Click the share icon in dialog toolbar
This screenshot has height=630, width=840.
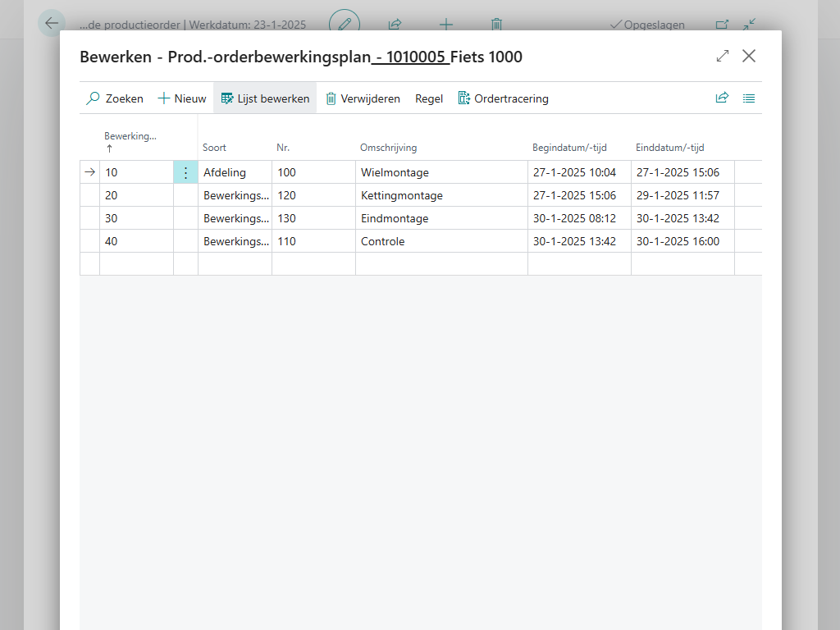pyautogui.click(x=722, y=98)
